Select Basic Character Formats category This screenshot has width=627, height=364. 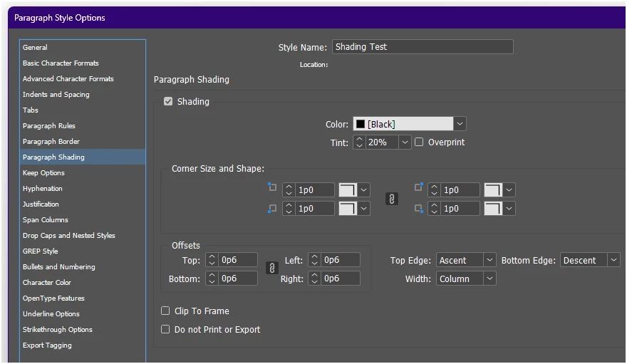pos(83,63)
